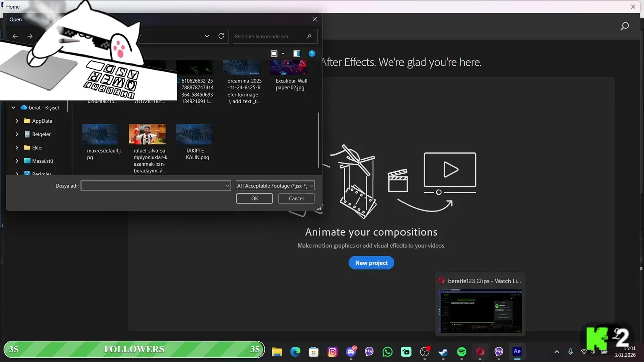Open the search icon in After Effects Home
The height and width of the screenshot is (362, 644).
(625, 26)
